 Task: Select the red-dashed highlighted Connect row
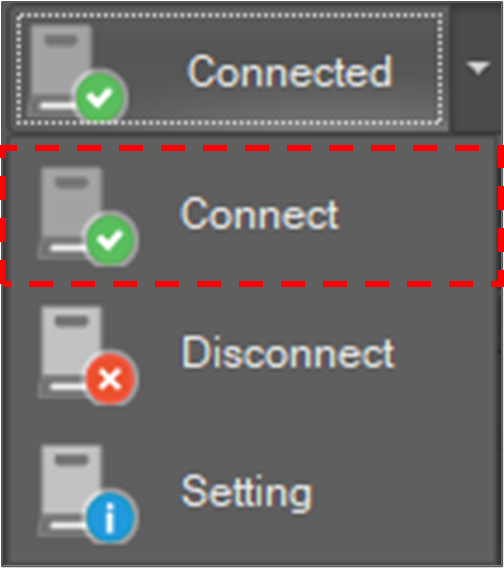pyautogui.click(x=252, y=215)
